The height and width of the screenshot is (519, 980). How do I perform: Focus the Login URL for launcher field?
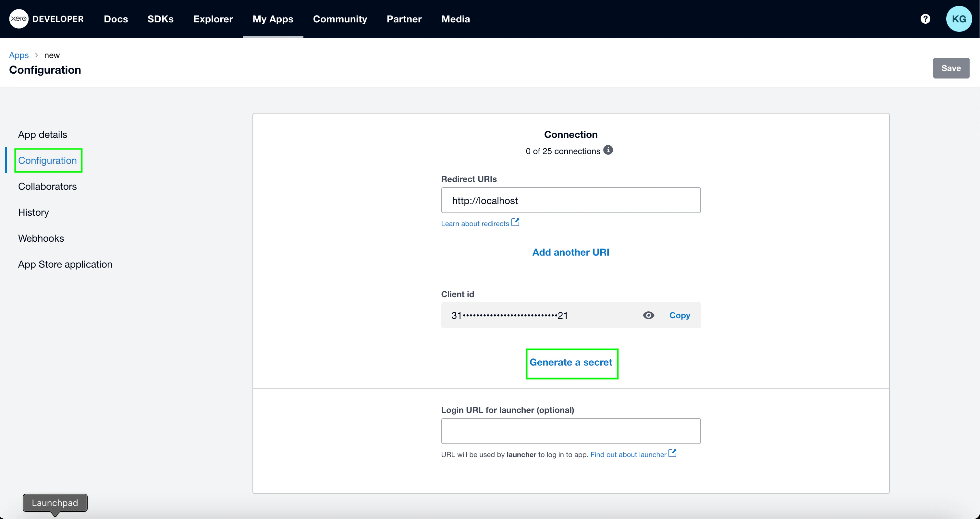[x=570, y=431]
